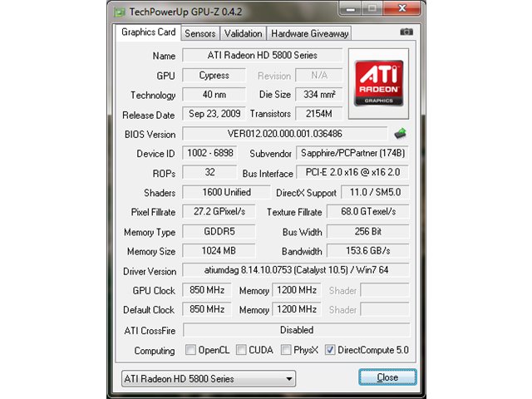
Task: Click the camera screenshot icon
Action: pyautogui.click(x=406, y=32)
